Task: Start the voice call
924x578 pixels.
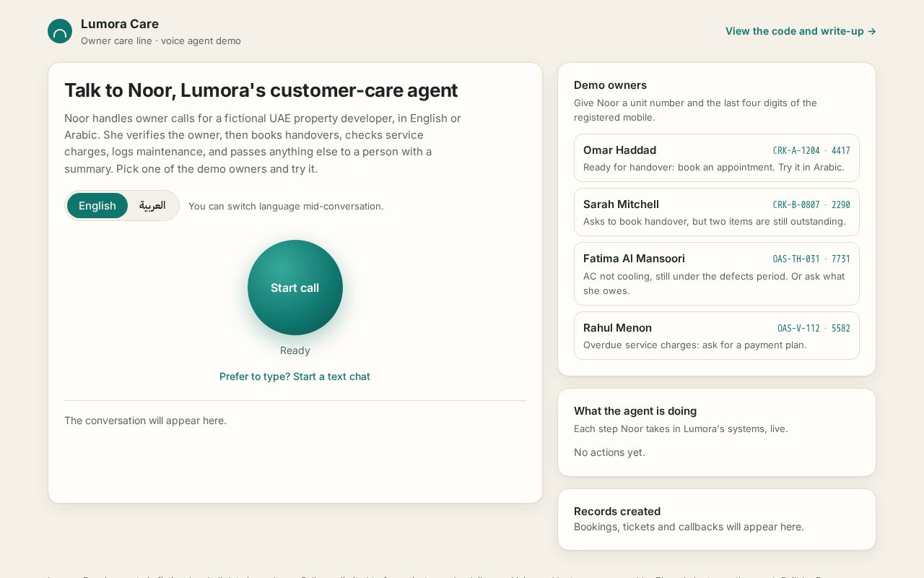Action: pyautogui.click(x=295, y=288)
